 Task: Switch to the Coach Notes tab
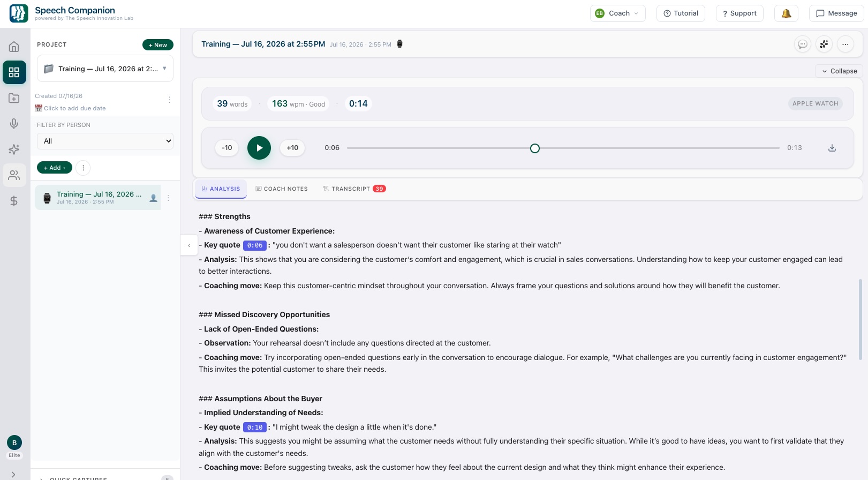point(282,189)
